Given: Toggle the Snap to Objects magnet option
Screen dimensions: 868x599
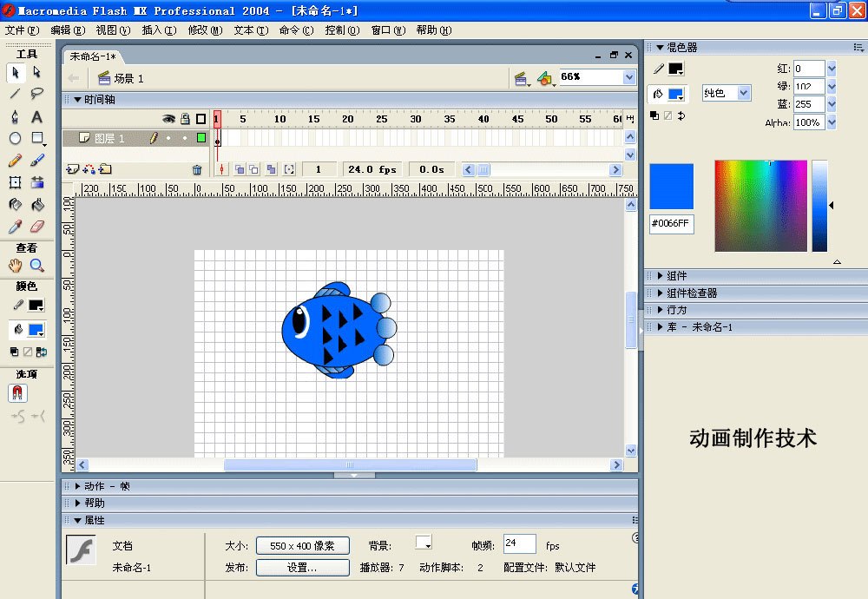Looking at the screenshot, I should tap(18, 393).
